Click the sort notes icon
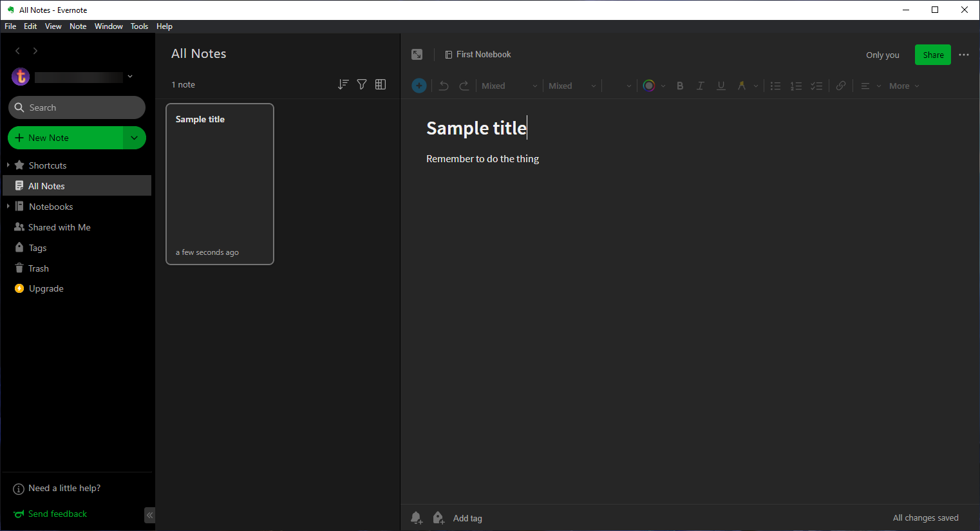The height and width of the screenshot is (531, 980). [x=343, y=84]
